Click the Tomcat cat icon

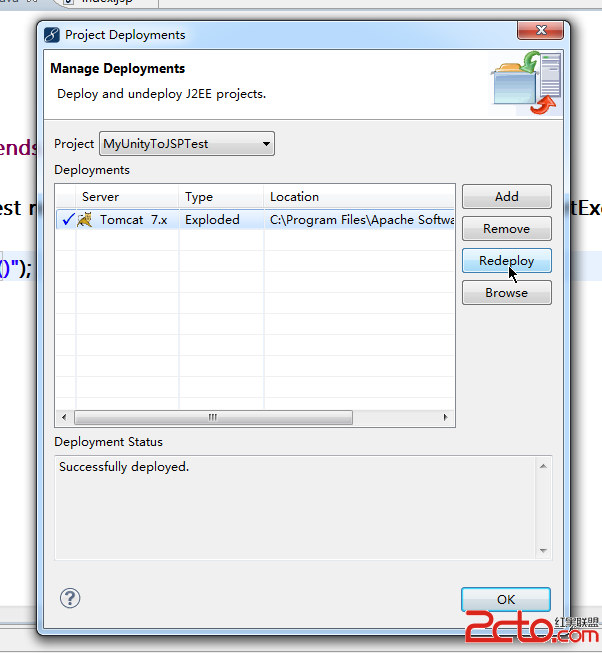(x=85, y=220)
